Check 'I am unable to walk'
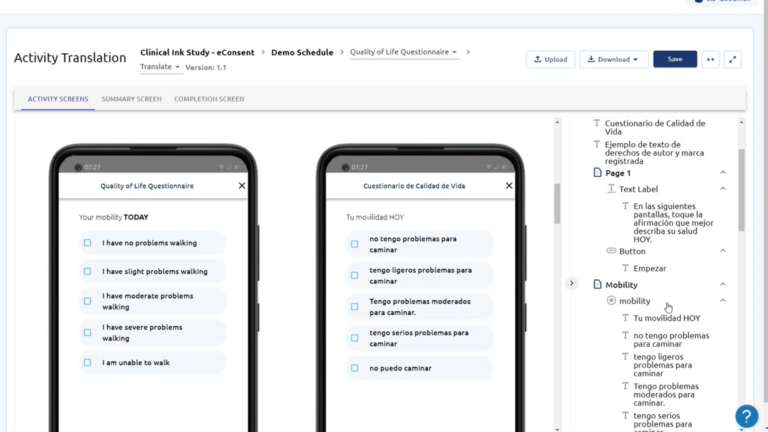 [x=88, y=363]
